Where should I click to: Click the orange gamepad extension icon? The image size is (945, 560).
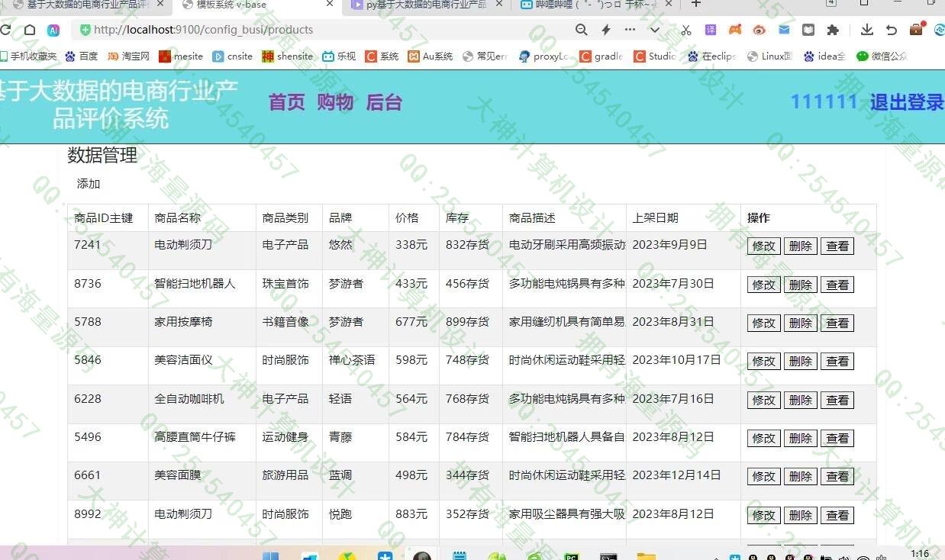[x=735, y=30]
